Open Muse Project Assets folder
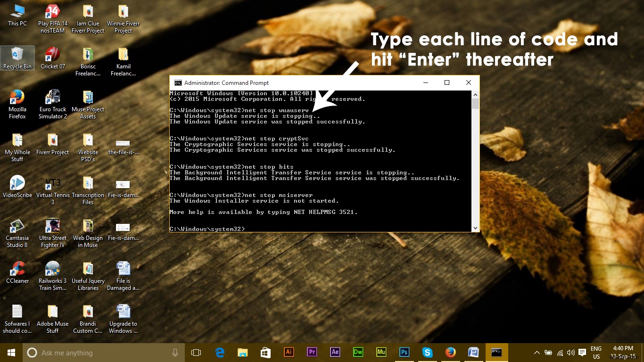The height and width of the screenshot is (362, 644). coord(88,105)
